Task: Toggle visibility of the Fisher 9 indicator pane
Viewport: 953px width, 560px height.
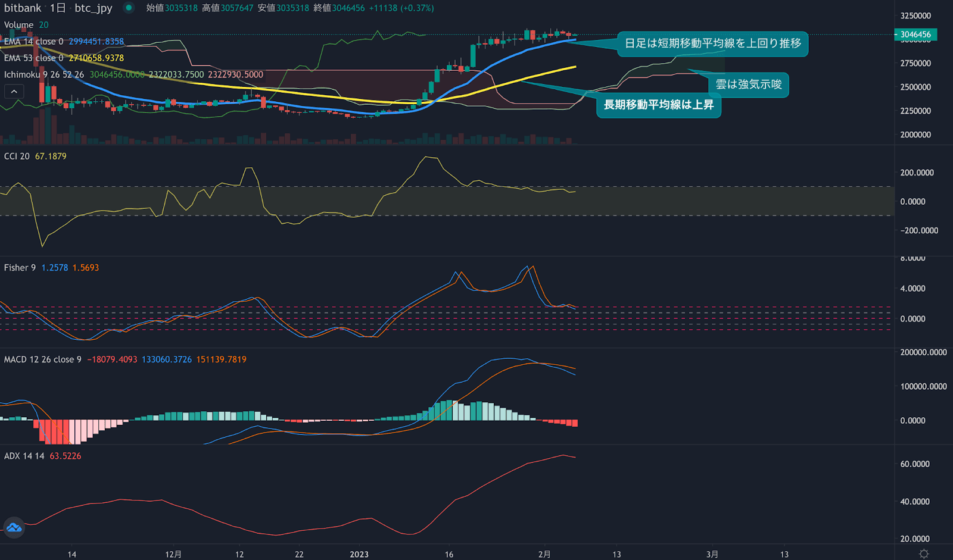Action: (21, 267)
